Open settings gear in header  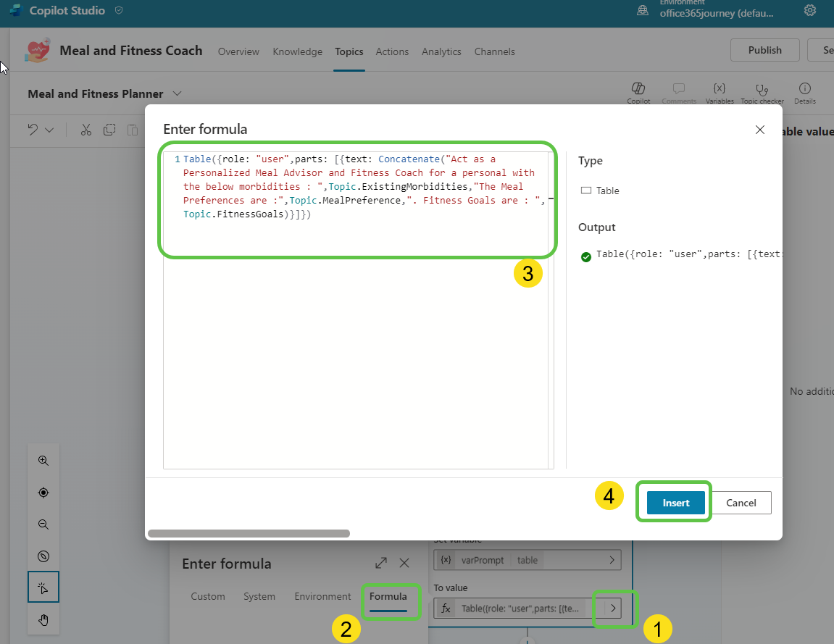tap(810, 11)
